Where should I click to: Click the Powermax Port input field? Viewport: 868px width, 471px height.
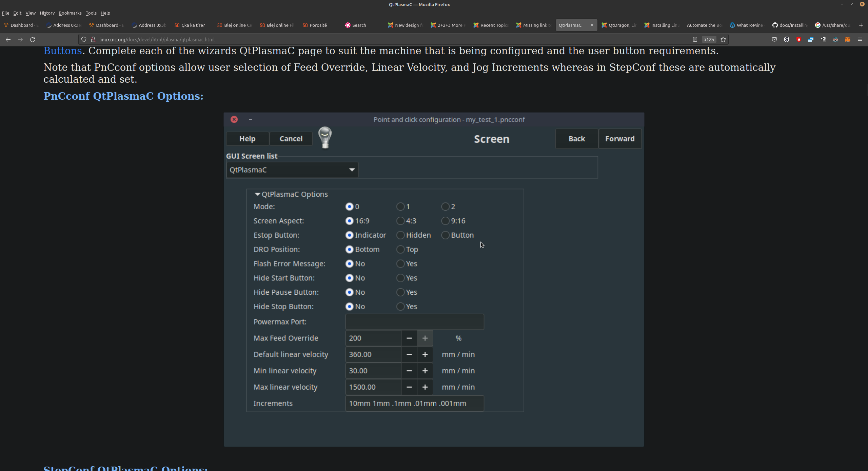(x=415, y=322)
